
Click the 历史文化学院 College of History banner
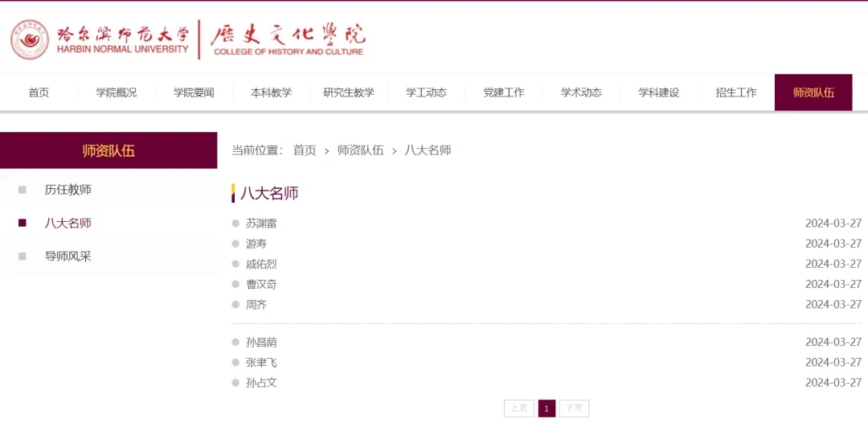pyautogui.click(x=288, y=40)
